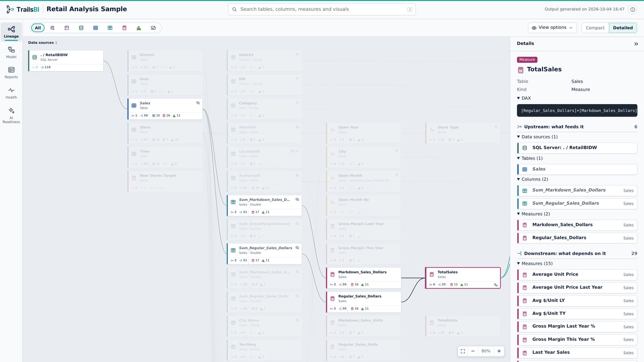Collapse the DAX section

point(524,98)
